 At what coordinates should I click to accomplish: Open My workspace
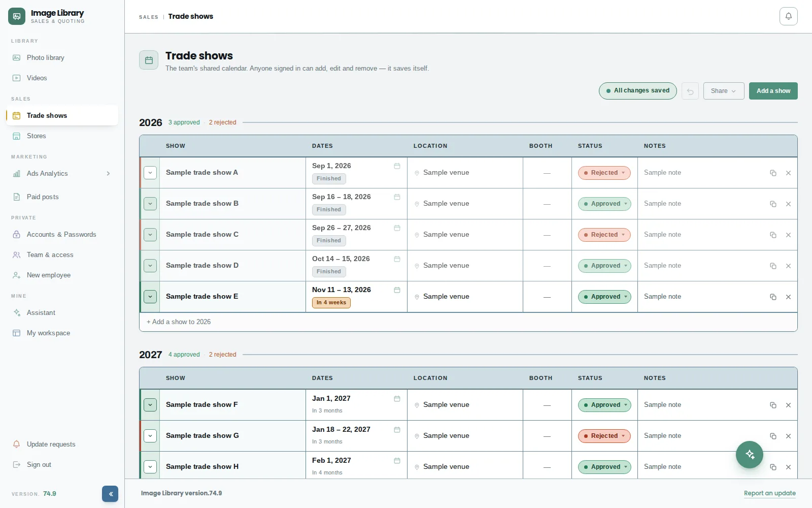(x=62, y=333)
